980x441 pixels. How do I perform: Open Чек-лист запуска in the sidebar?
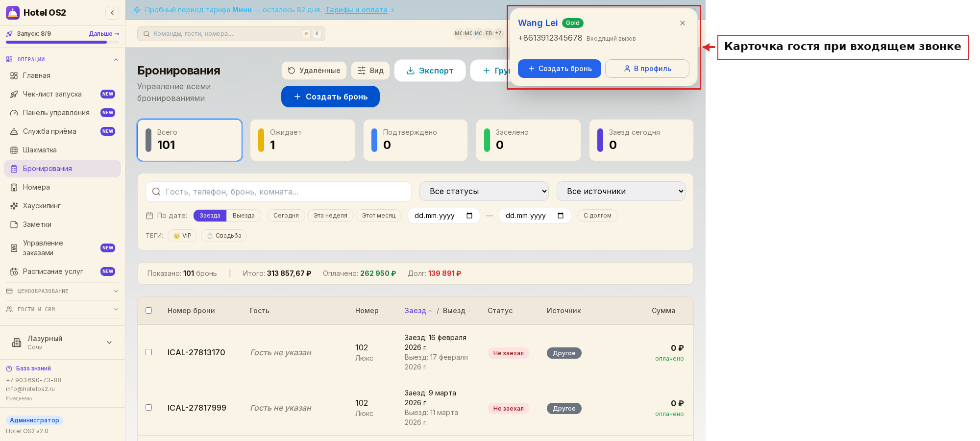pyautogui.click(x=62, y=94)
